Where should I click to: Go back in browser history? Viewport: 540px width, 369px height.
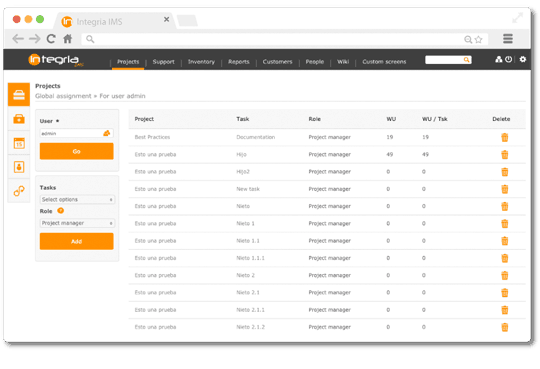18,39
